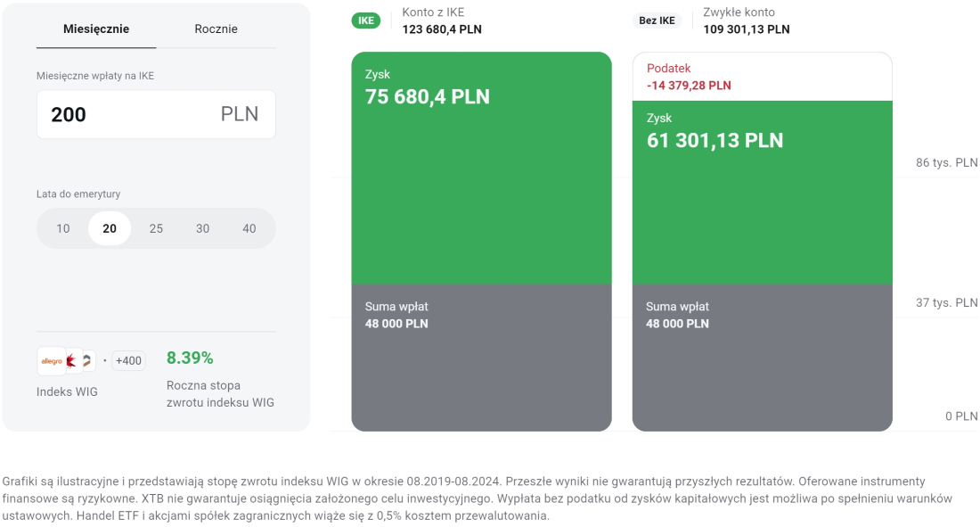Click the Podatek -14 379,28 PLN section
This screenshot has width=980, height=527.
(x=762, y=77)
